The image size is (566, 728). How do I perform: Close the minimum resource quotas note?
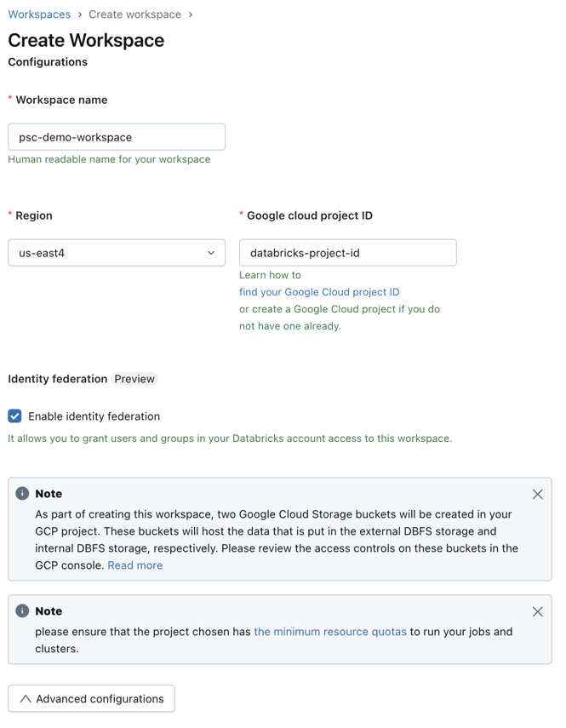click(x=537, y=611)
